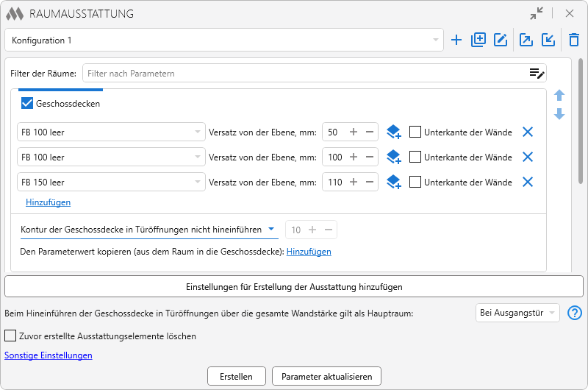Open the help question mark icon
Screen dimensions: 588x390
pos(575,313)
